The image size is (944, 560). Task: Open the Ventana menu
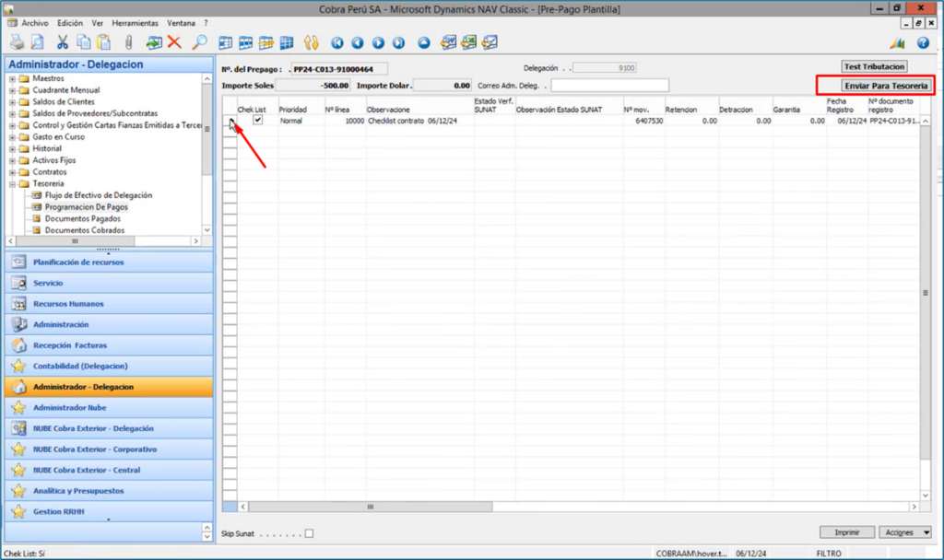click(182, 23)
